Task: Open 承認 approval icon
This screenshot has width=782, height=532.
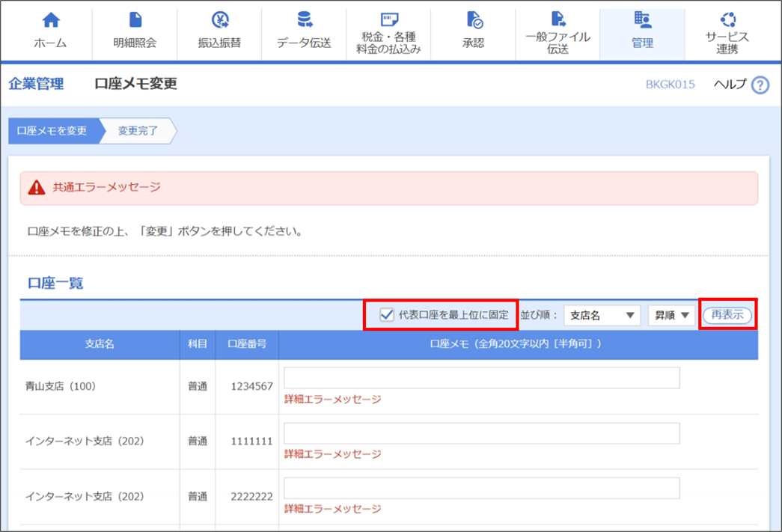Action: 474,20
